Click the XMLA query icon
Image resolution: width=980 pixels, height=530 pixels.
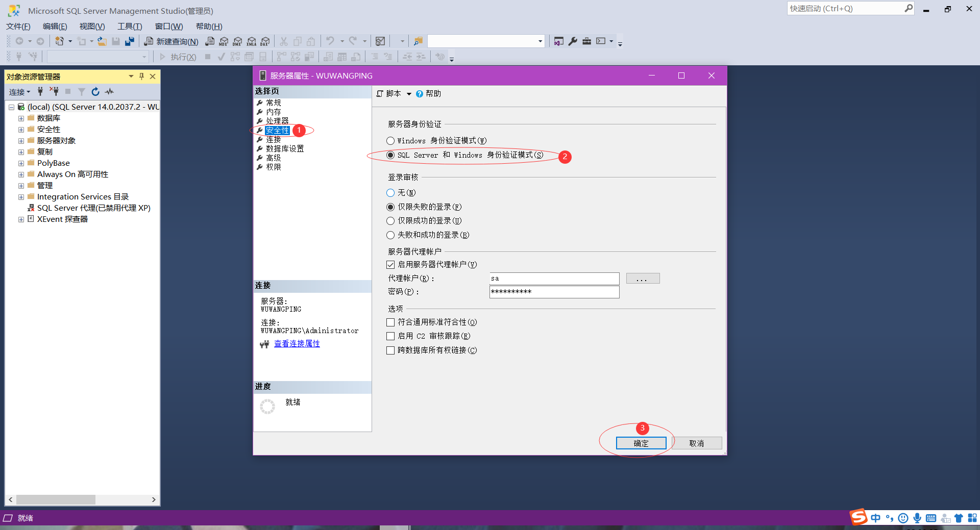click(x=251, y=41)
